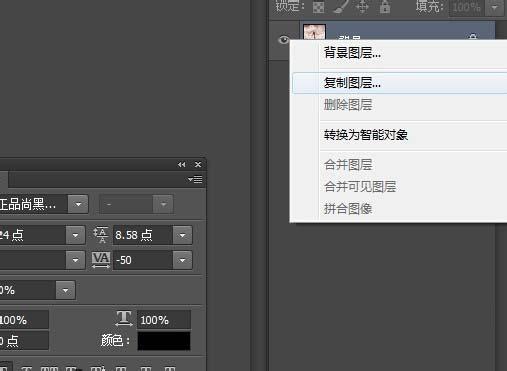Expand the font size 24 点 dropdown

[75, 235]
